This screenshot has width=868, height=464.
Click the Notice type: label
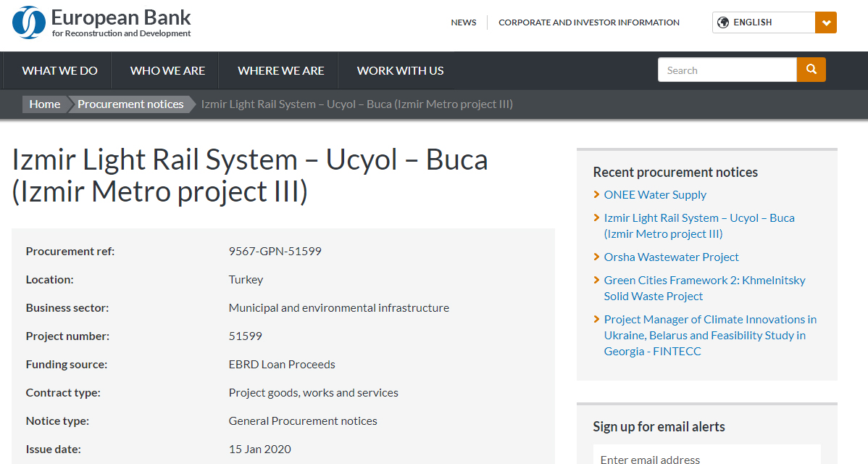57,420
